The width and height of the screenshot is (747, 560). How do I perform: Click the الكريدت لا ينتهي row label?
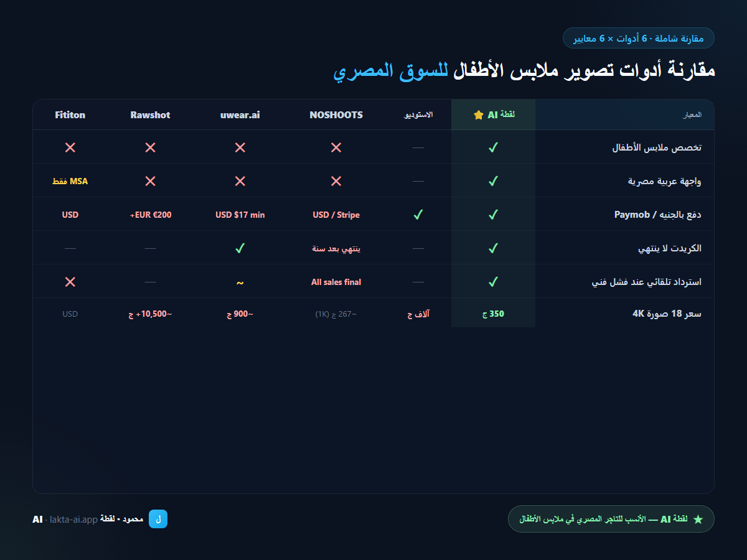click(x=670, y=248)
